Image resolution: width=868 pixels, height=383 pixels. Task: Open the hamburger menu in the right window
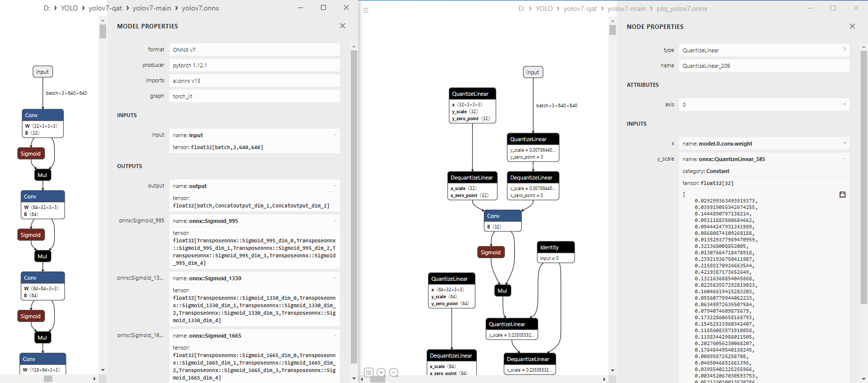(366, 10)
